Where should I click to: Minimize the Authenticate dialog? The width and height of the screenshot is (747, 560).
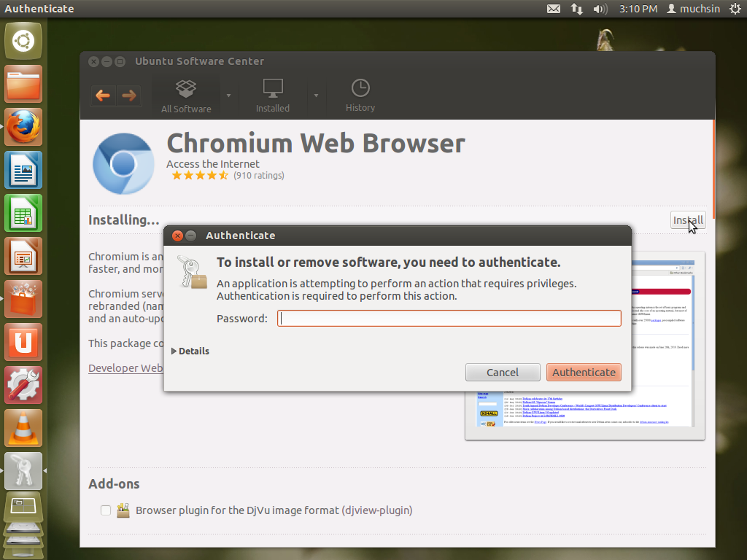click(190, 236)
